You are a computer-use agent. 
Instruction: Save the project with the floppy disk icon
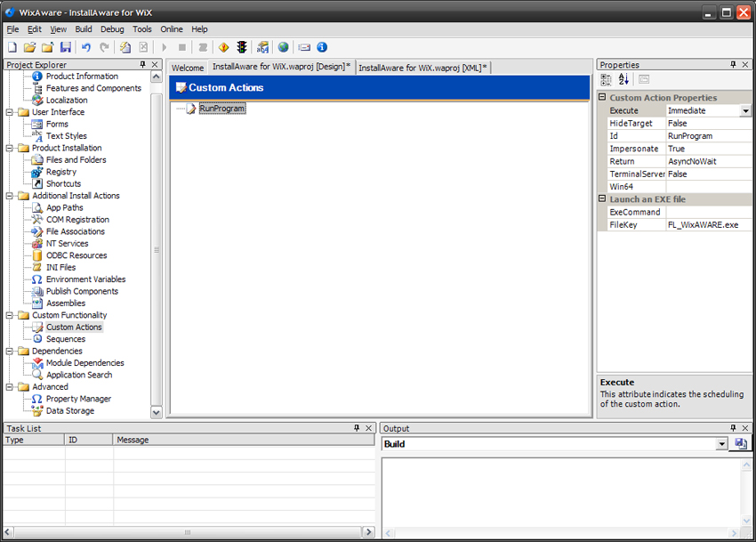click(x=66, y=47)
